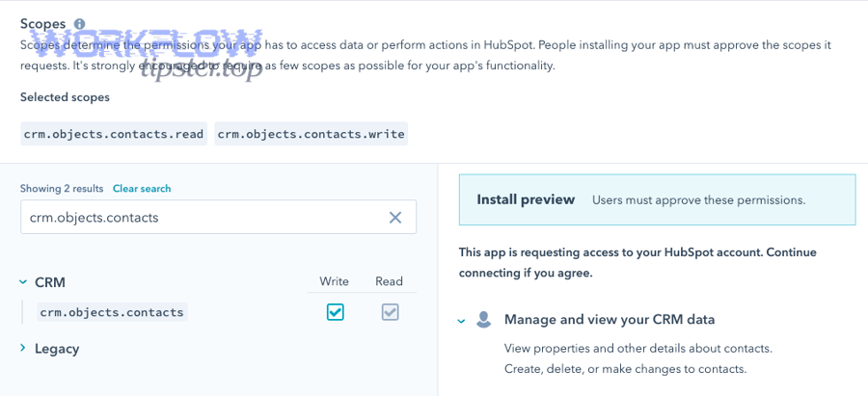Click the Clear search link

click(x=142, y=189)
